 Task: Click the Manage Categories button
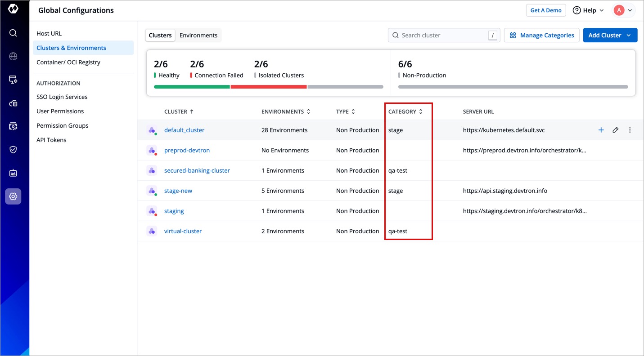(x=541, y=35)
